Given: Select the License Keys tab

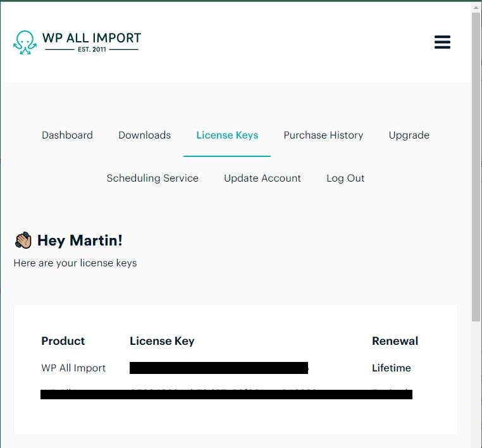Looking at the screenshot, I should click(x=227, y=135).
